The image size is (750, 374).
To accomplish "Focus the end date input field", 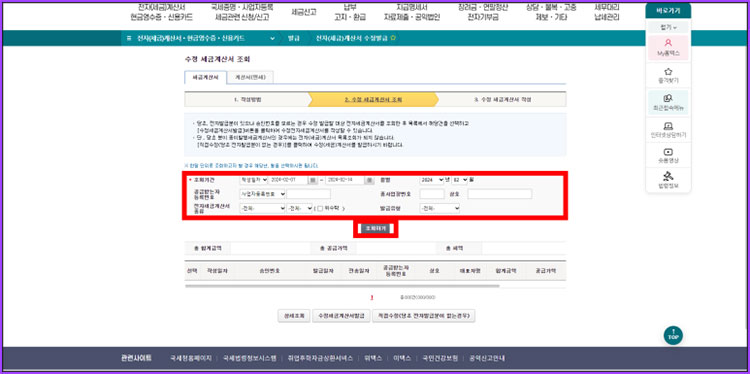I will click(345, 180).
